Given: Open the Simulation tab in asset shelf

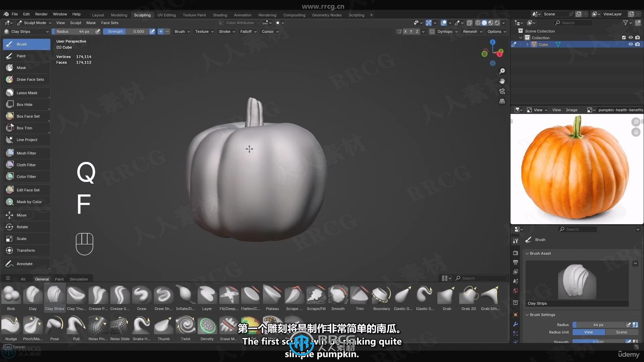Looking at the screenshot, I should tap(79, 279).
